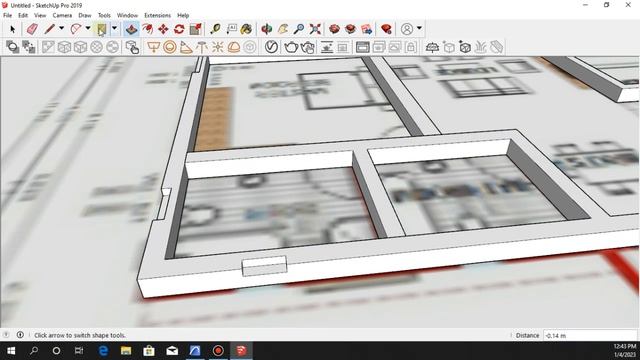Click Send to LayOut icon
This screenshot has height=360, width=640.
[x=367, y=29]
